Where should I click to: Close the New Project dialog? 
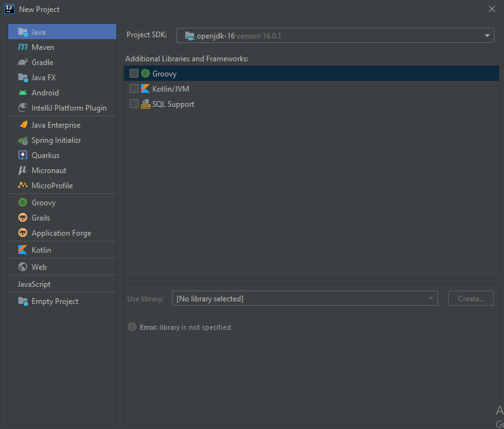(492, 9)
